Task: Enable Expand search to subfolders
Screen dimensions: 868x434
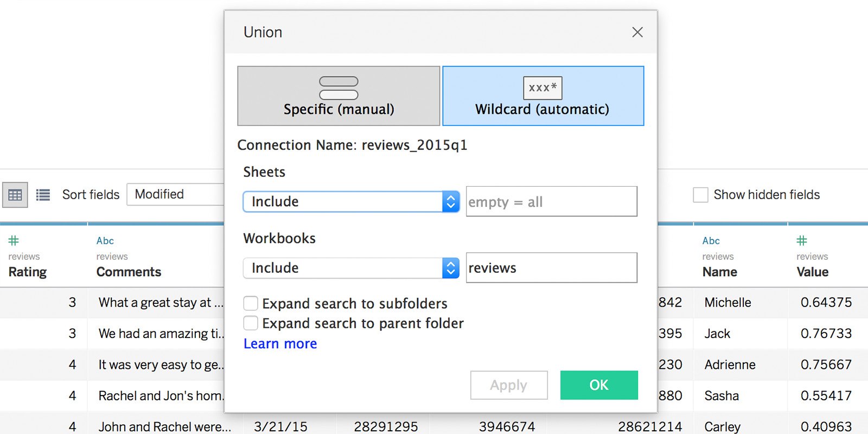Action: (251, 303)
